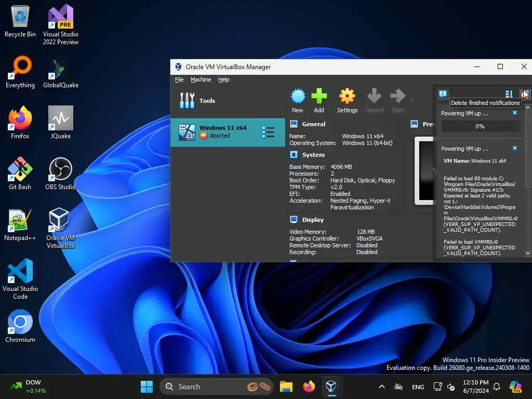Viewport: 532px width, 399px height.
Task: Click the '128 MB' video memory value
Action: (x=366, y=232)
